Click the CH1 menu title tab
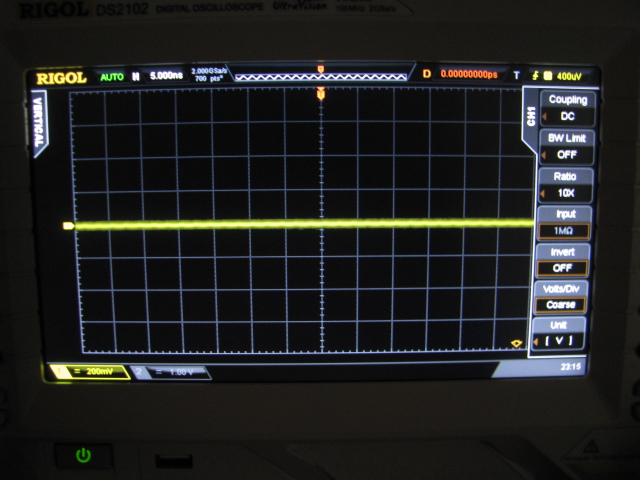Screen dimensions: 640x480 coord(531,117)
